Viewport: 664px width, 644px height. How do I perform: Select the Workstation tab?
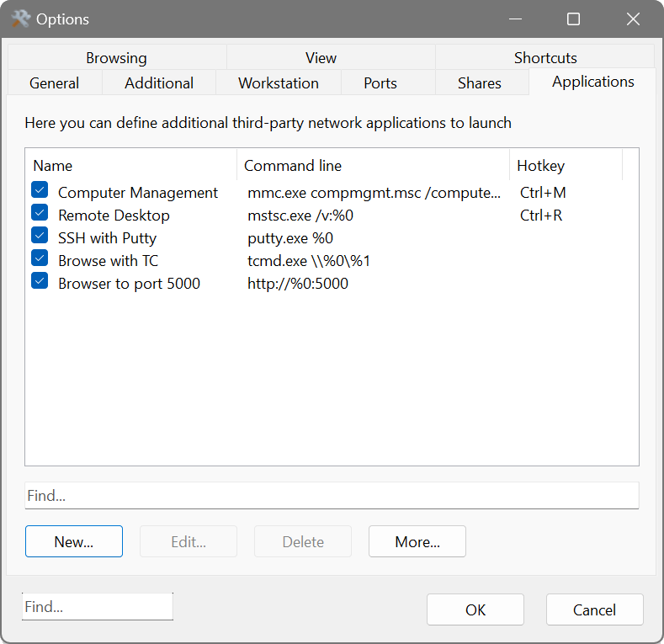coord(278,83)
